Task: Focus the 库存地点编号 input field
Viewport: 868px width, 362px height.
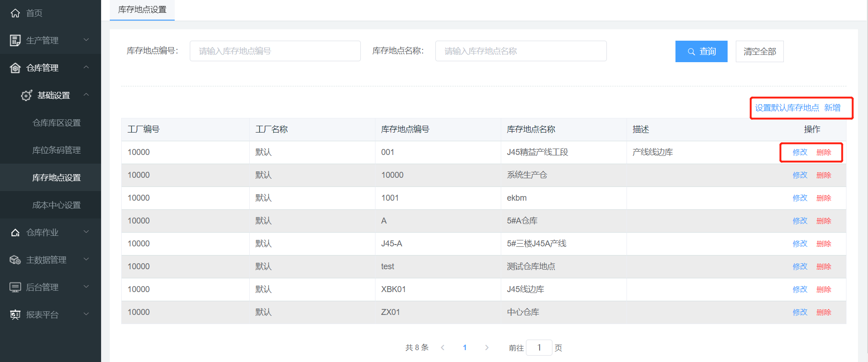Action: pos(275,51)
